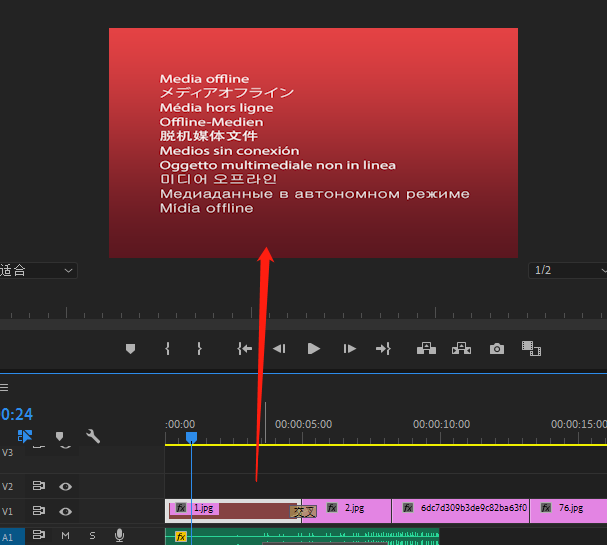Select the 6dc7d309b3de9c82ba63f0 clip
The height and width of the screenshot is (545, 607).
(461, 511)
